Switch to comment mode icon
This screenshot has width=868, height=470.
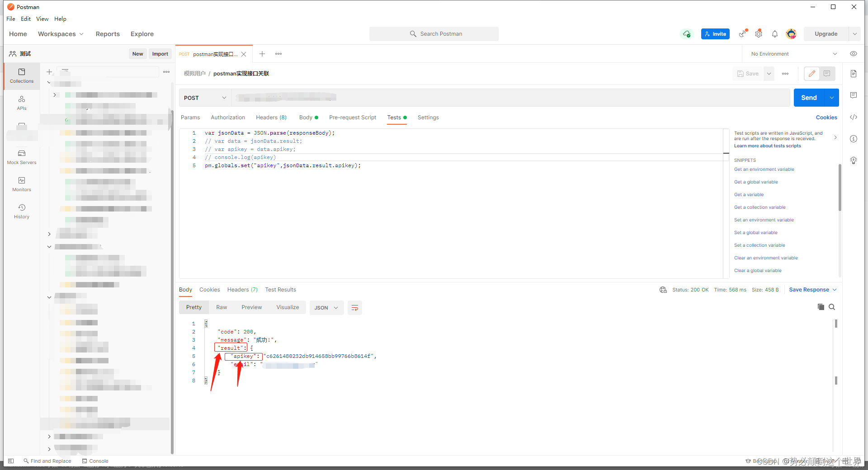click(x=827, y=74)
